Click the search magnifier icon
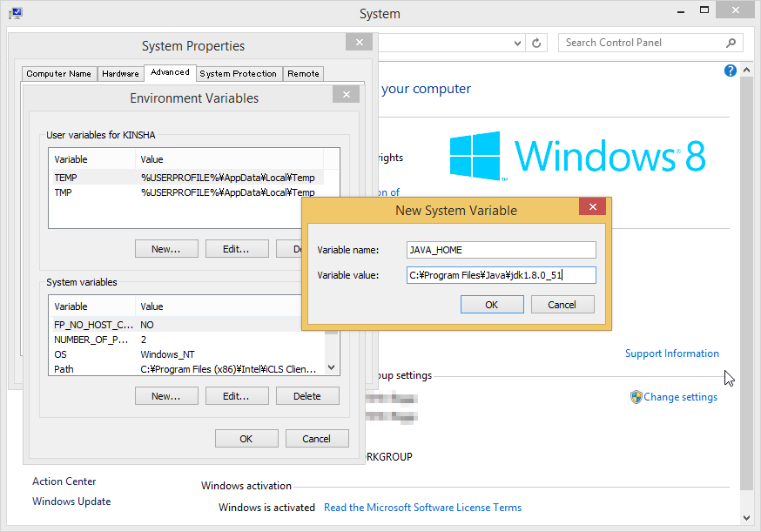The image size is (761, 532). (731, 43)
